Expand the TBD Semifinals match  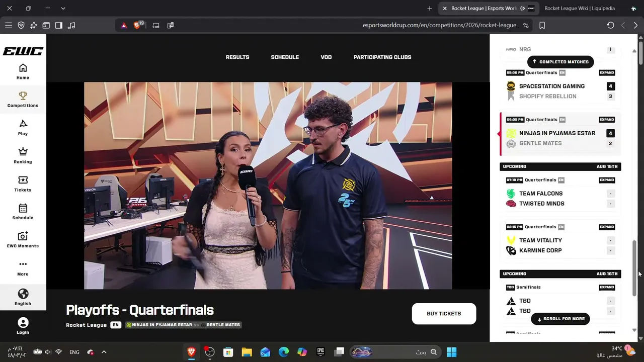pos(607,288)
